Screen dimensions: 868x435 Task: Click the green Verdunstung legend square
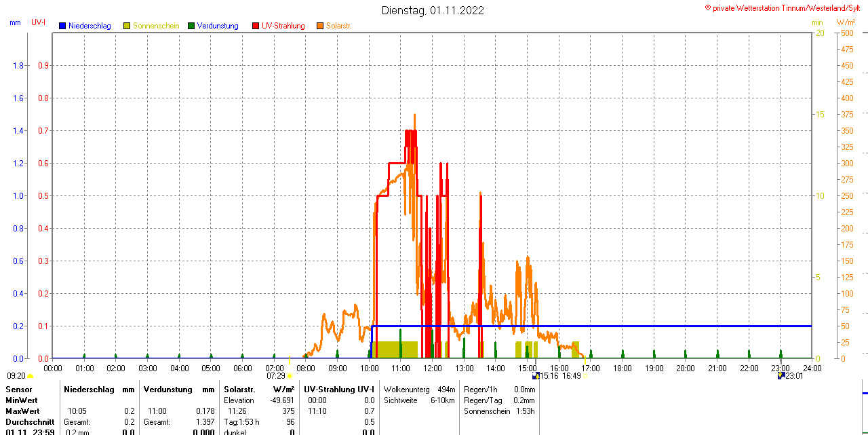click(191, 26)
